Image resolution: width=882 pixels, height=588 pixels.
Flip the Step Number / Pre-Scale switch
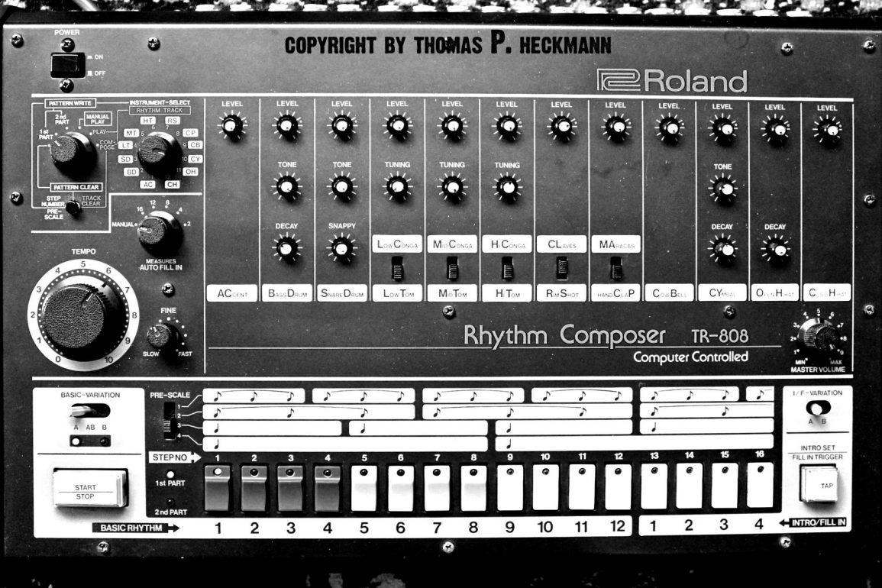coord(73,207)
